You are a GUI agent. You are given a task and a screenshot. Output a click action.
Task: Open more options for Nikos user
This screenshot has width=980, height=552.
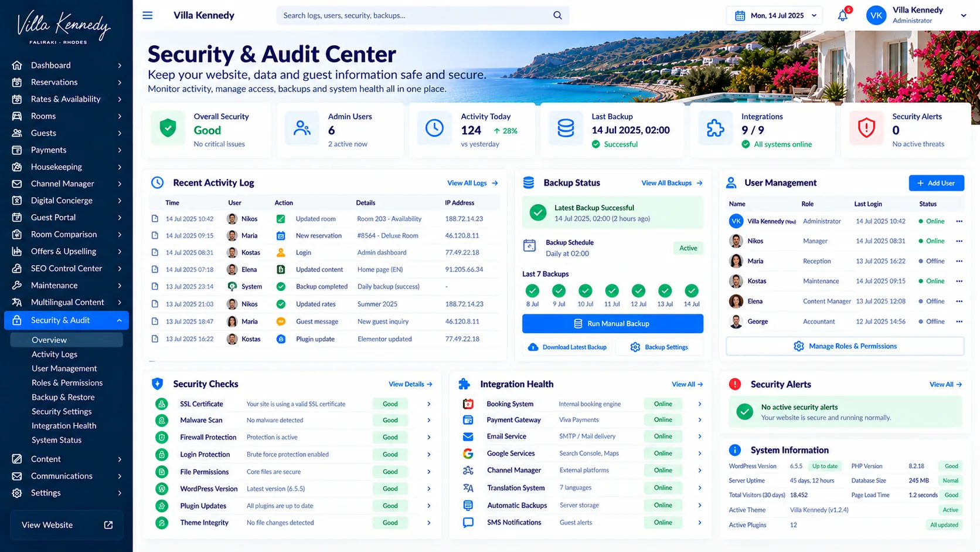pyautogui.click(x=959, y=241)
